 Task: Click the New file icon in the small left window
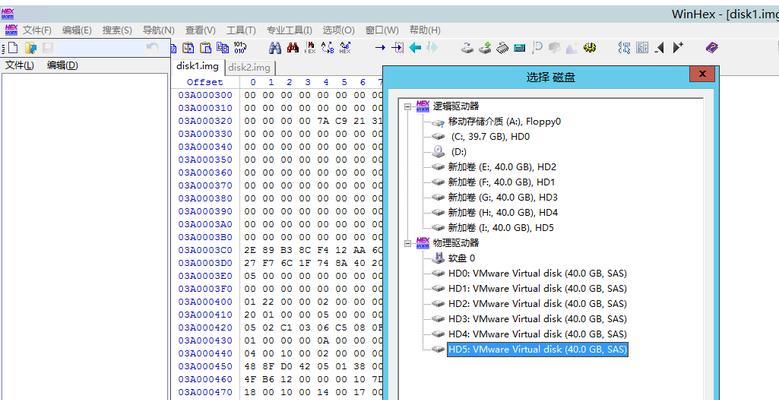click(x=12, y=48)
